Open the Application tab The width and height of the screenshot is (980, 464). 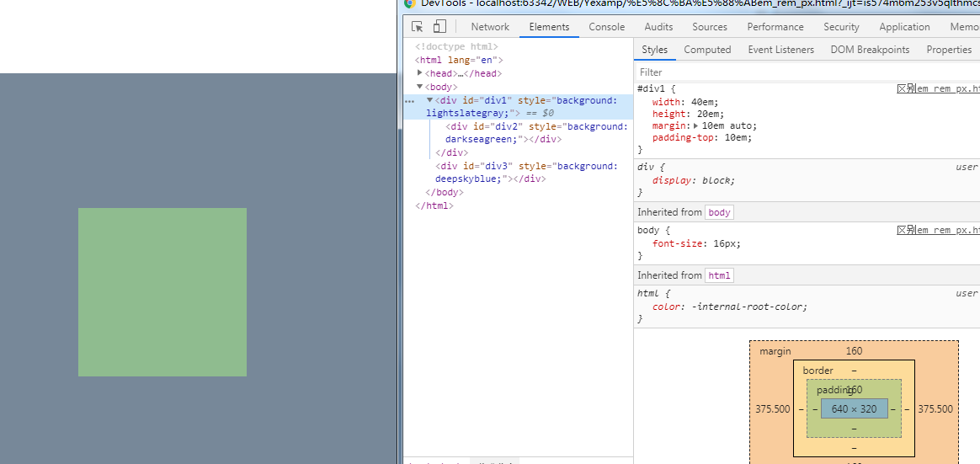point(904,27)
